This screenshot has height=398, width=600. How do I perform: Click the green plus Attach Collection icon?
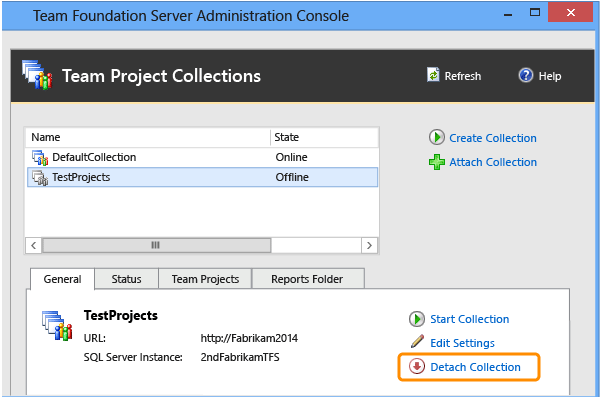pyautogui.click(x=437, y=162)
